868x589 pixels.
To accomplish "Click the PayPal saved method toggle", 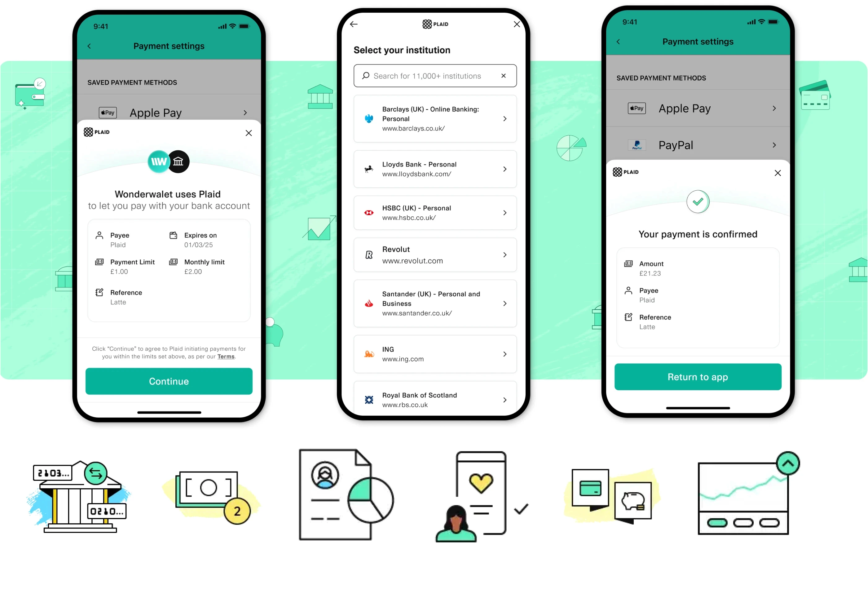I will [775, 145].
